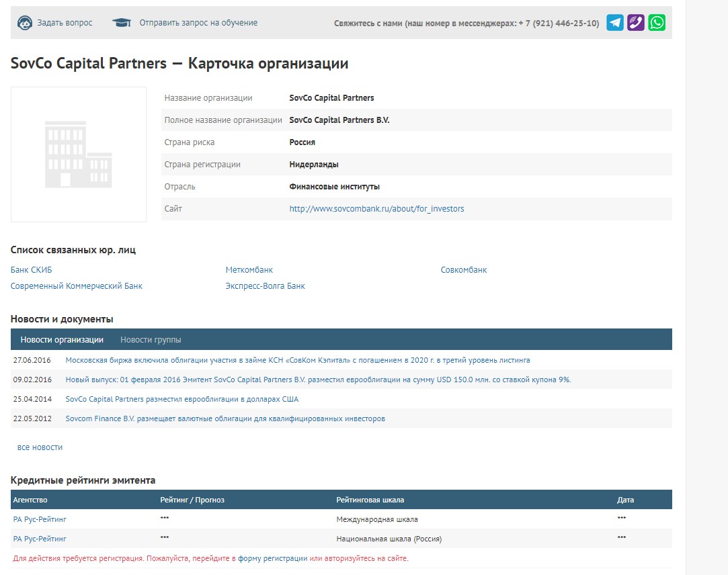Click 'форму регистрации' link
The width and height of the screenshot is (728, 575).
pos(272,558)
